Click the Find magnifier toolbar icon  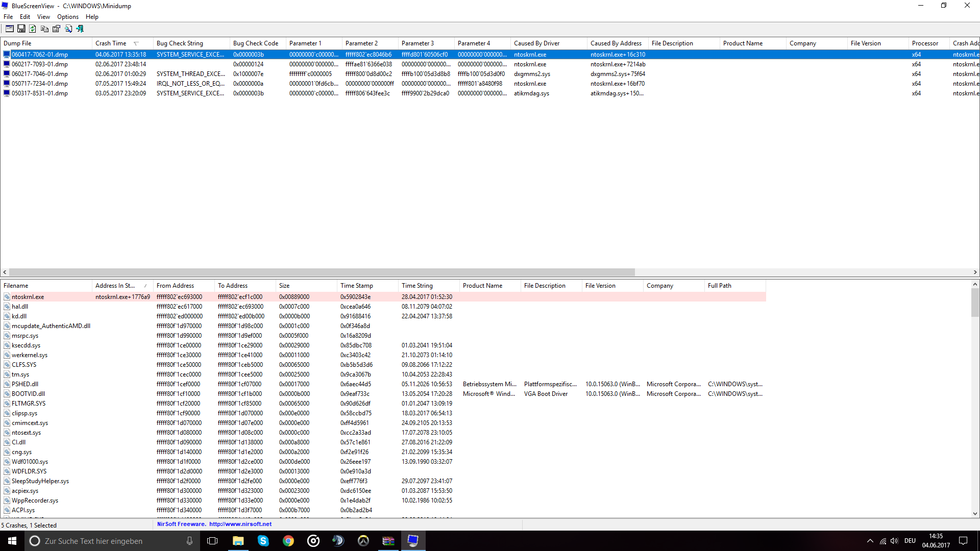[68, 29]
